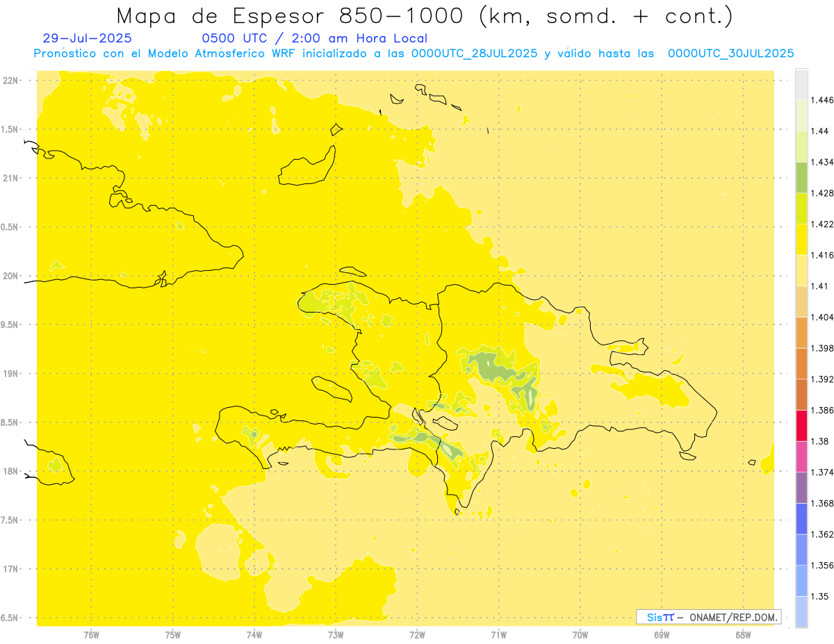Click the '71W' longitude label
The image size is (834, 644).
click(x=499, y=634)
